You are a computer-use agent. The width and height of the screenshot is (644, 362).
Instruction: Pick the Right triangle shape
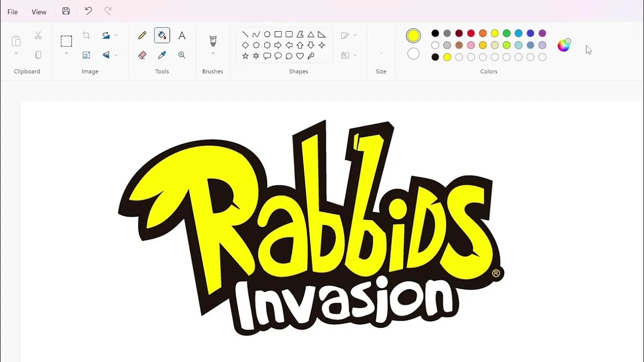click(x=322, y=34)
